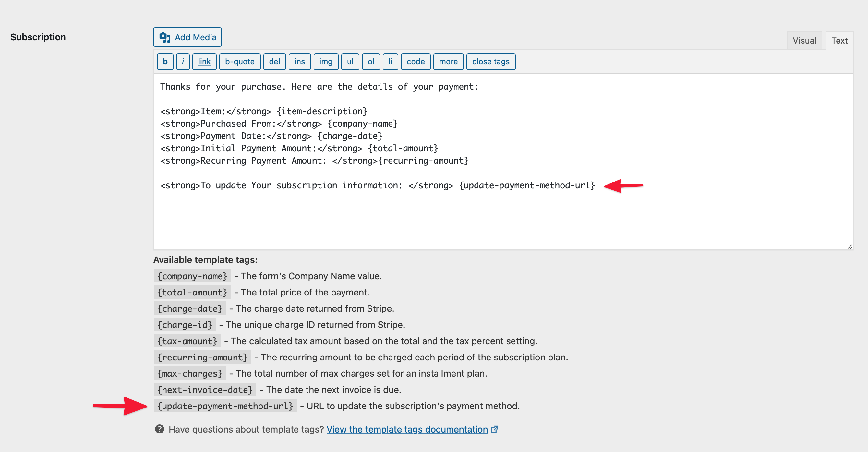
Task: Click the close tags button
Action: (x=491, y=62)
